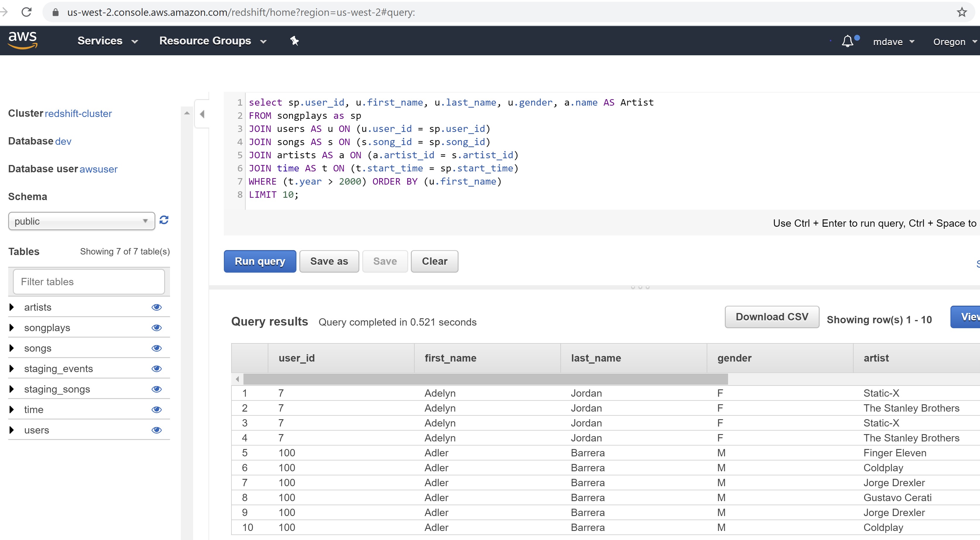Download results as CSV
980x540 pixels.
772,317
